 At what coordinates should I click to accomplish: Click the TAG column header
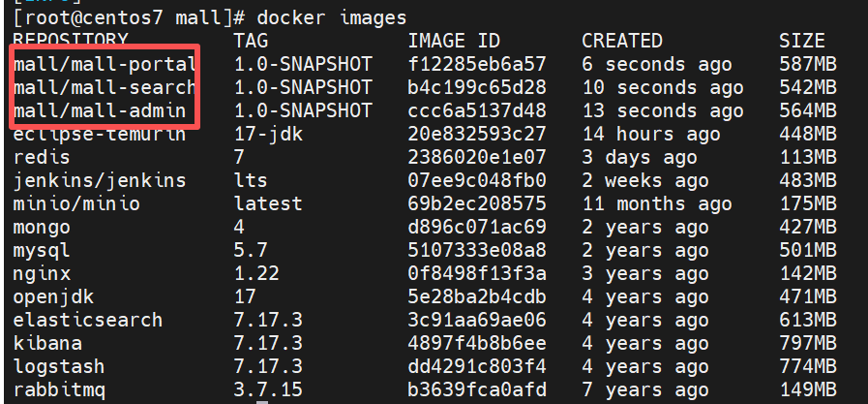point(251,41)
